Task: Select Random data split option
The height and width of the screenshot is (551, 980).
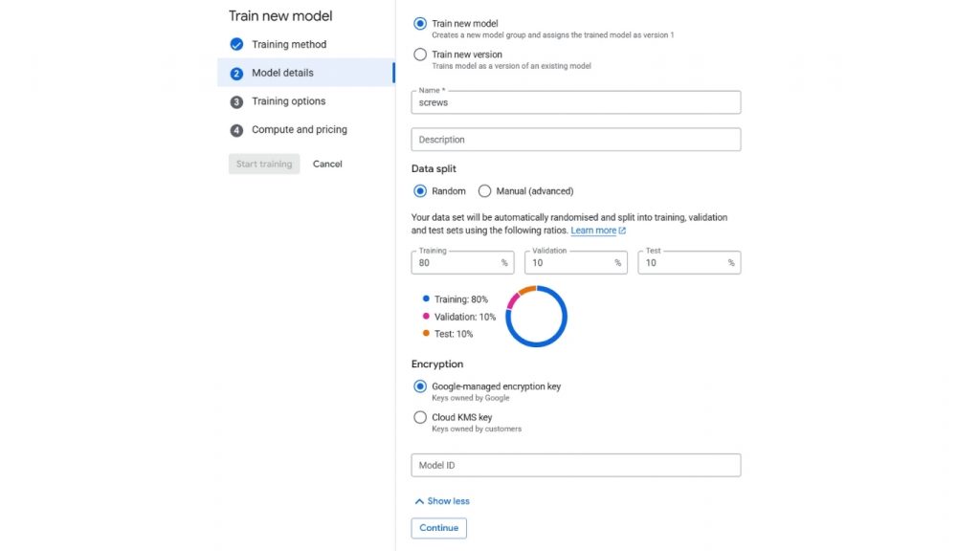Action: click(x=420, y=191)
